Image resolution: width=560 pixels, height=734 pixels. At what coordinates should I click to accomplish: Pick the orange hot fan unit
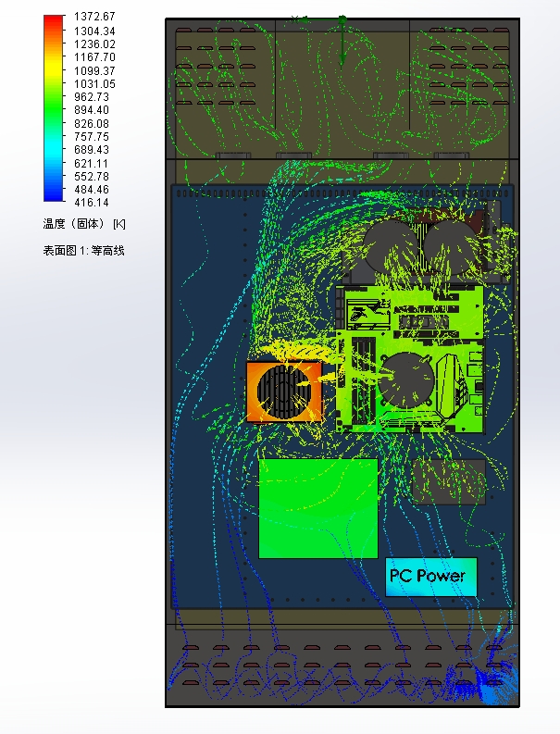(x=284, y=392)
